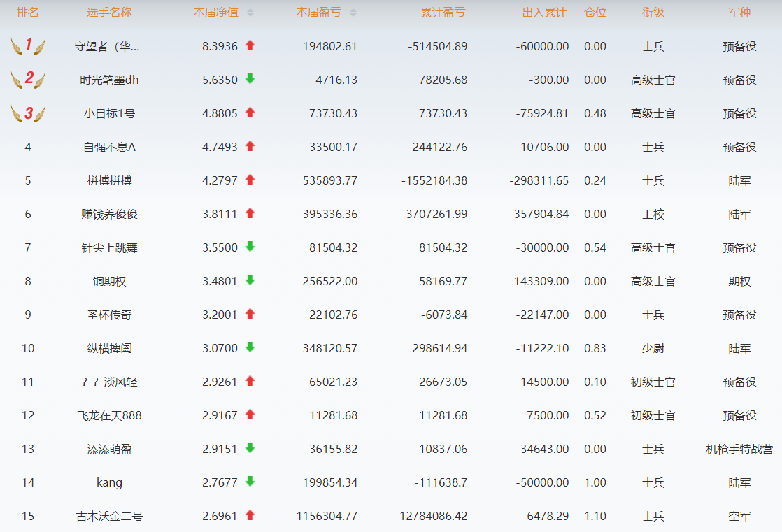The image size is (782, 532).
Task: Select the value -143309.00
Action: tap(539, 281)
